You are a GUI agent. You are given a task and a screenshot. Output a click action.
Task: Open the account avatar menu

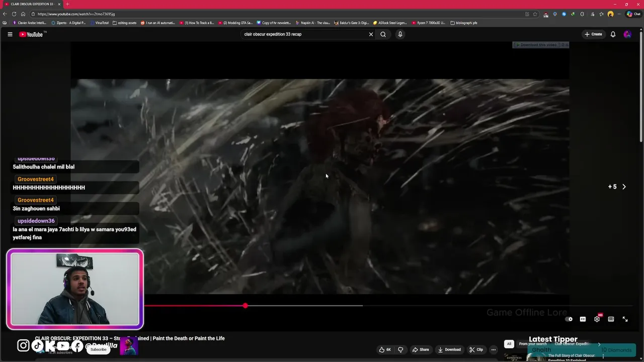[627, 34]
